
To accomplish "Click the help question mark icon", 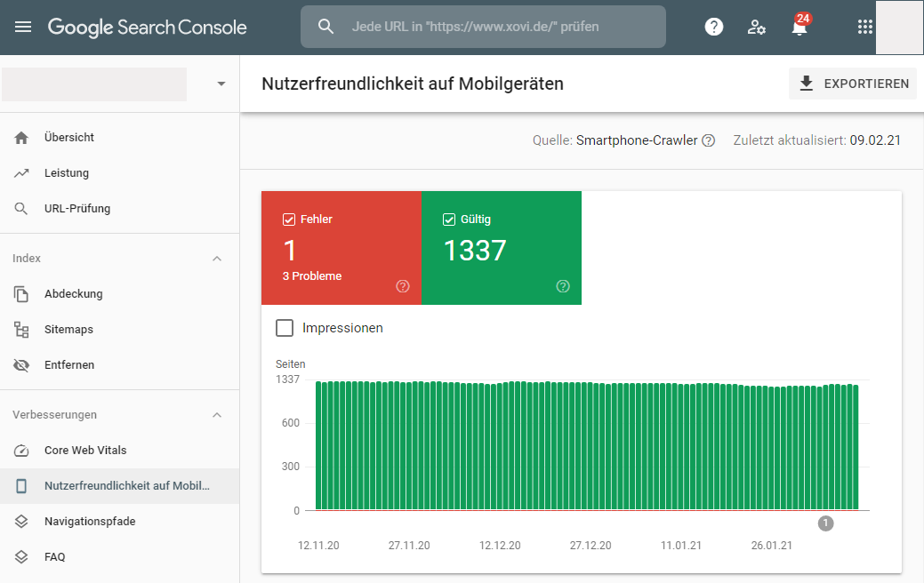I will [713, 27].
